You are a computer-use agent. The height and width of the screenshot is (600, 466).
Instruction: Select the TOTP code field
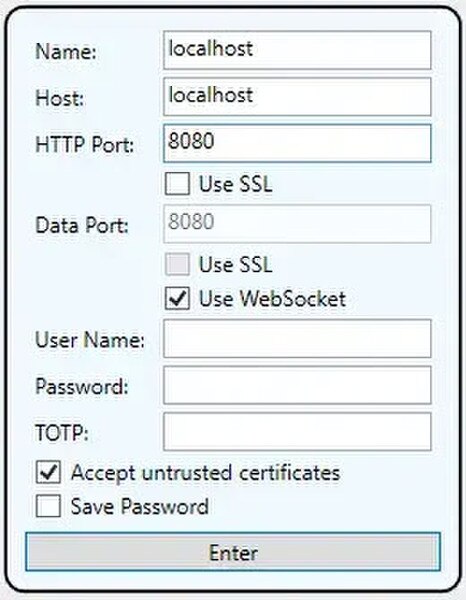pos(297,432)
